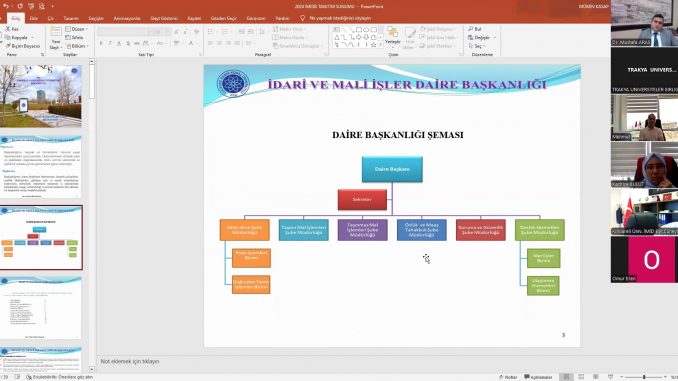Click the Redo/Repeat icon in quick access toolbar
678x381 pixels.
point(20,6)
